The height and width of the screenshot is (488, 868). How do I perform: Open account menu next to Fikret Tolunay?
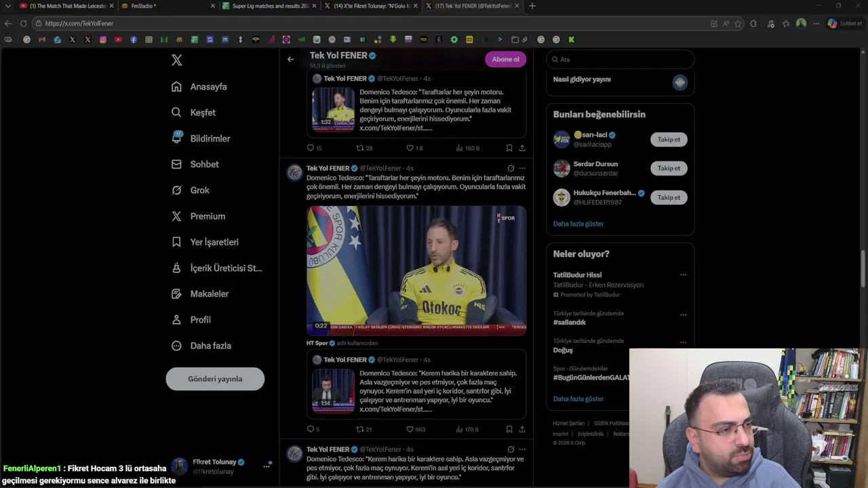[267, 466]
